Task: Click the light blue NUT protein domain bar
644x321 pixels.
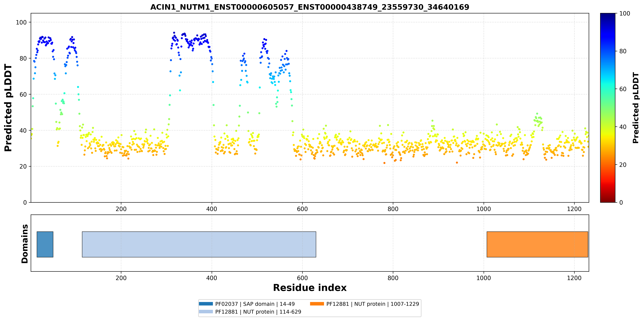Action: point(199,244)
